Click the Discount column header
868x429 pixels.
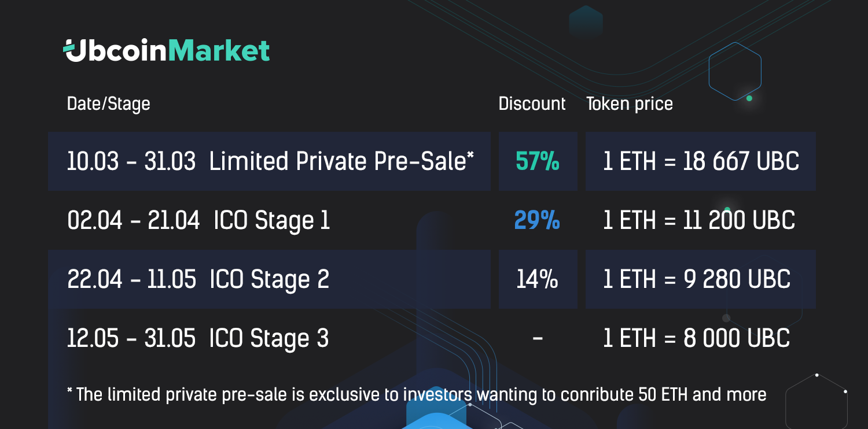532,104
